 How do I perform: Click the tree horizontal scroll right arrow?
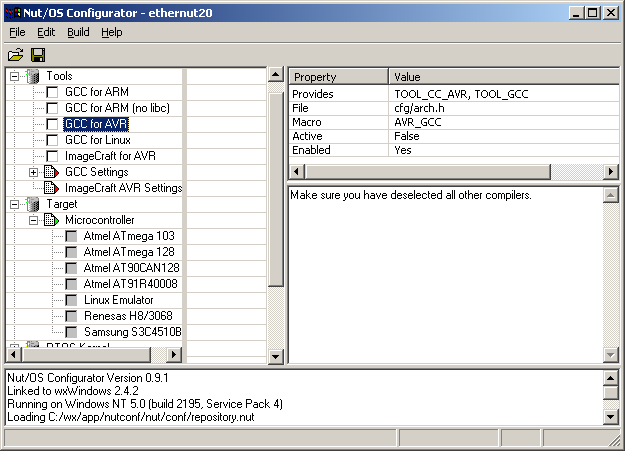coord(174,354)
